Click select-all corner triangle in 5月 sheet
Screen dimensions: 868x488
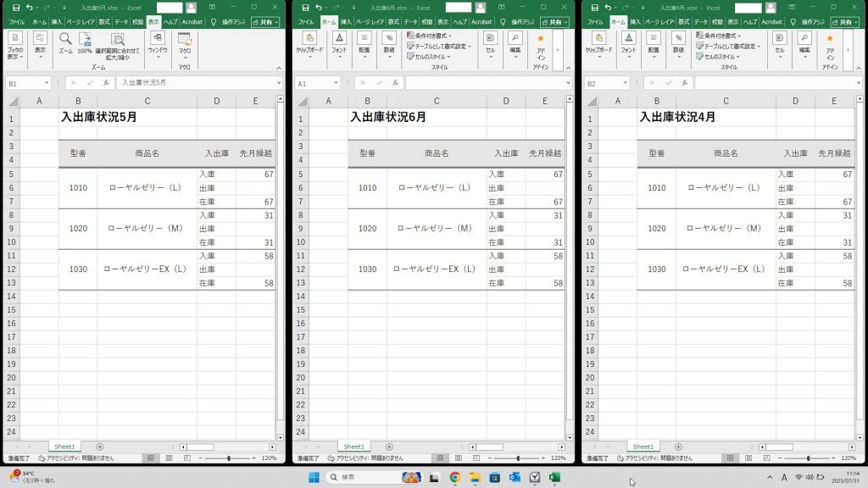14,102
